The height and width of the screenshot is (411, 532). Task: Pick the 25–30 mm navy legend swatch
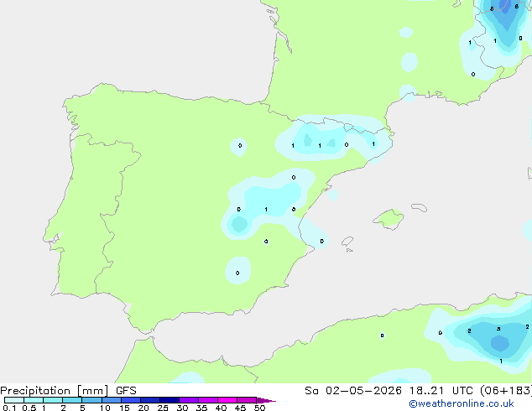click(x=170, y=400)
